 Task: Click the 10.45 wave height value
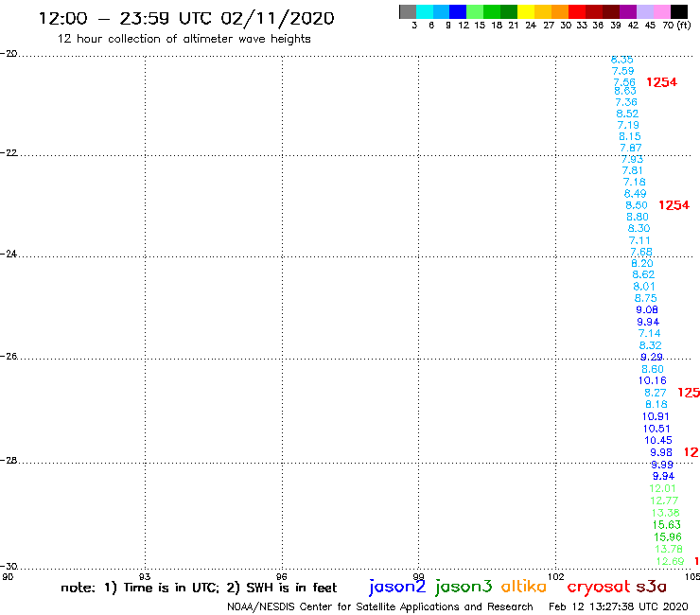658,440
